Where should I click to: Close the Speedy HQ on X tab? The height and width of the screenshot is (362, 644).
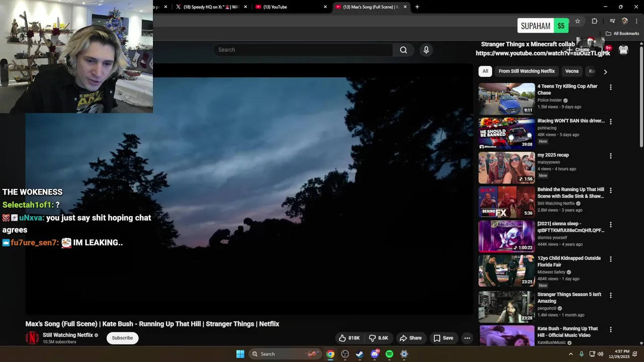pos(246,7)
